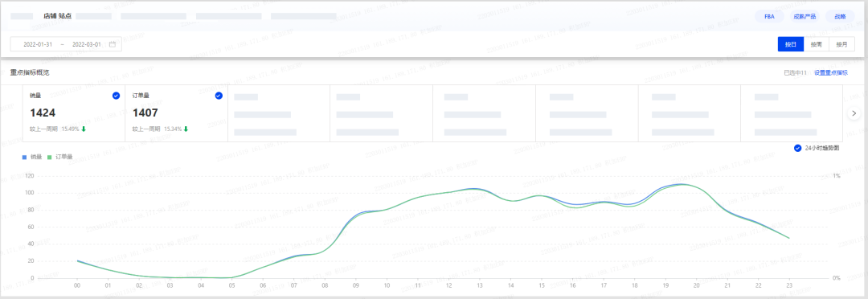Click the 重点指标概览 section heading
The width and height of the screenshot is (868, 299).
(x=30, y=72)
